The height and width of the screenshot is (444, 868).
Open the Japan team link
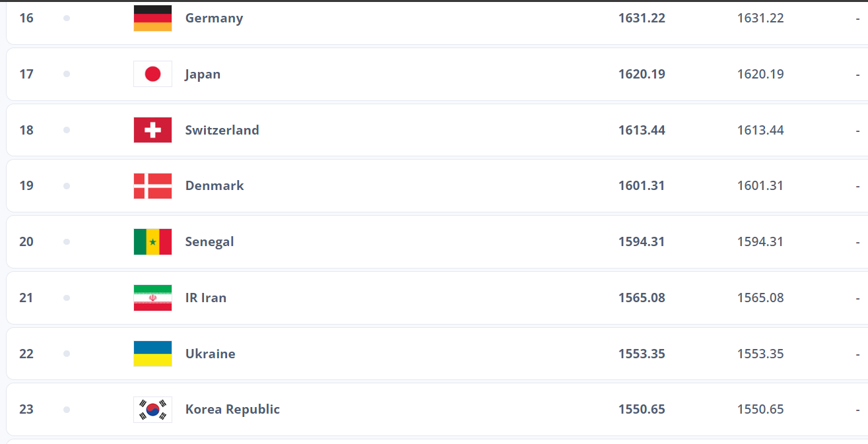(203, 74)
